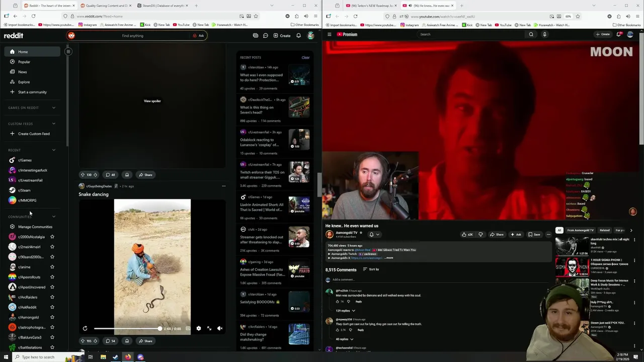Clear the Recent Posts list

pos(305,58)
